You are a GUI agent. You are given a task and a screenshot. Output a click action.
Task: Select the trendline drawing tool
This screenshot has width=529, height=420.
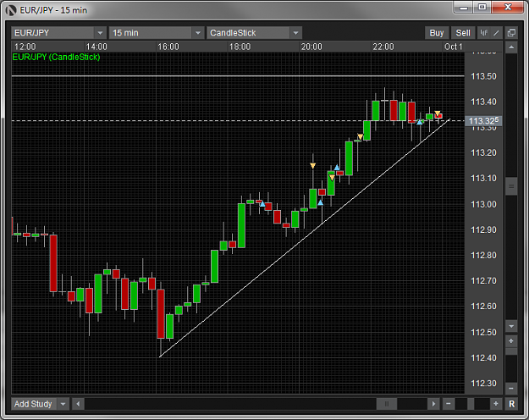pyautogui.click(x=496, y=33)
